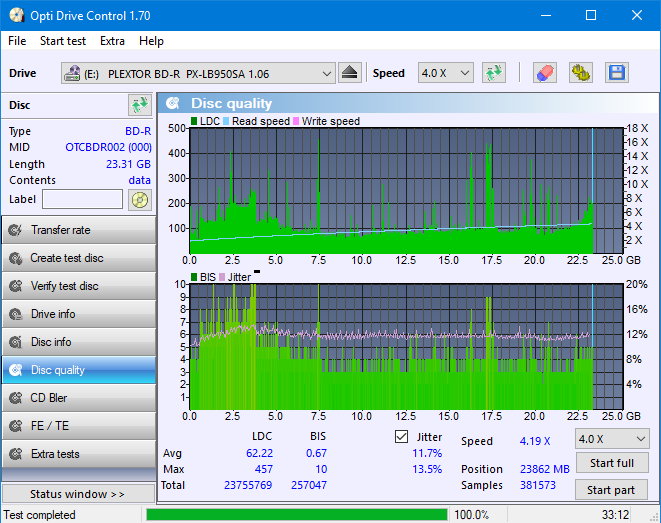This screenshot has height=523, width=661.
Task: Uncheck the Jitter checkbox
Action: coord(401,437)
